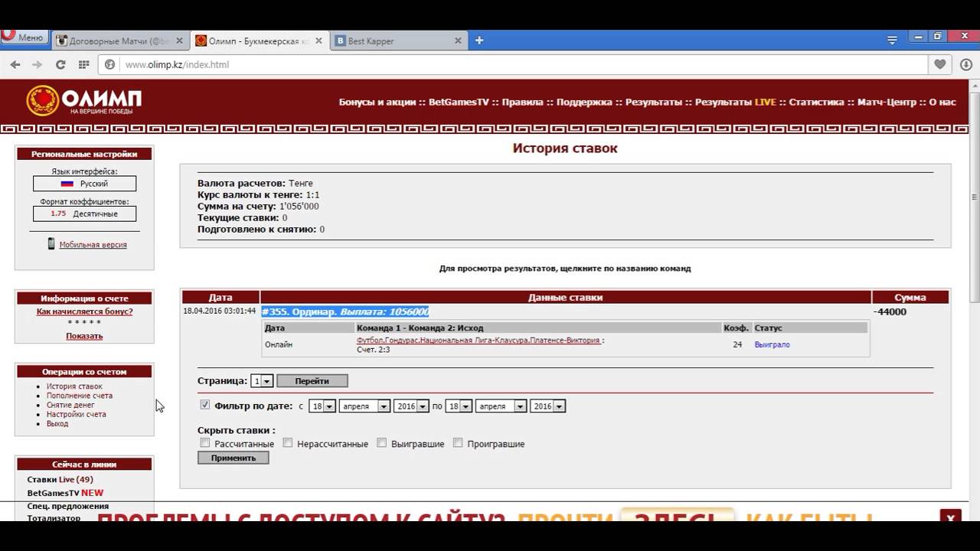This screenshot has width=980, height=551.
Task: Reload the page with refresh icon
Action: click(60, 65)
